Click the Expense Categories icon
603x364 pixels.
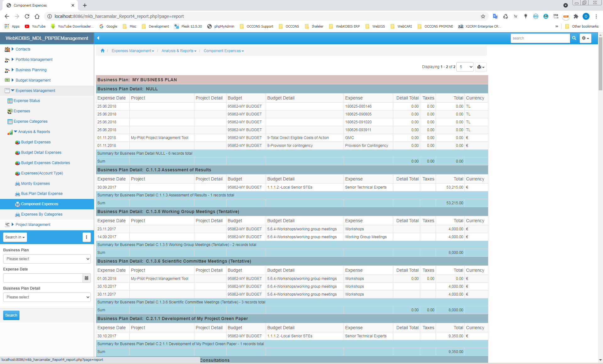tap(10, 121)
